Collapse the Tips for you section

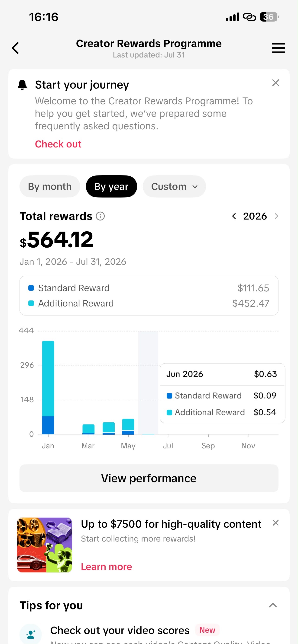coord(273,605)
